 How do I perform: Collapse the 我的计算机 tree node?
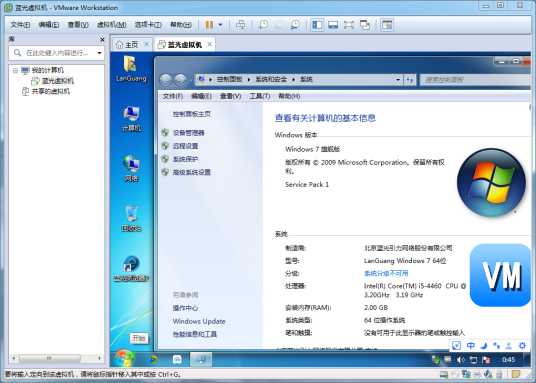(15, 70)
